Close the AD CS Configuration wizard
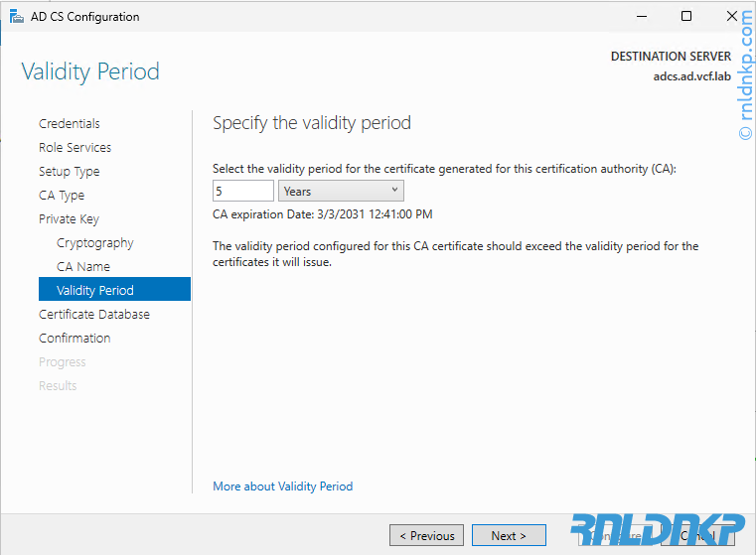 (732, 16)
